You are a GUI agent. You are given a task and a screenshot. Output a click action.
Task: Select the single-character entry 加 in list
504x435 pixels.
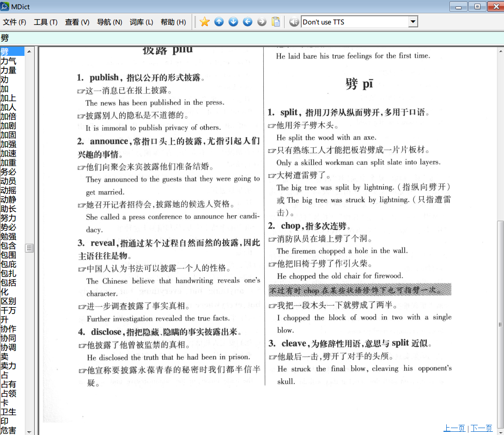[x=5, y=89]
